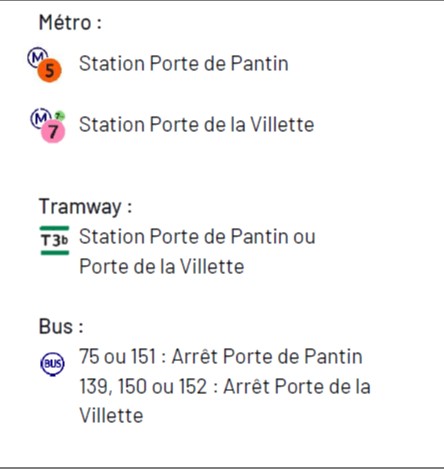Click Porte de la Villette under Tramway
444x471 pixels.
pyautogui.click(x=162, y=267)
